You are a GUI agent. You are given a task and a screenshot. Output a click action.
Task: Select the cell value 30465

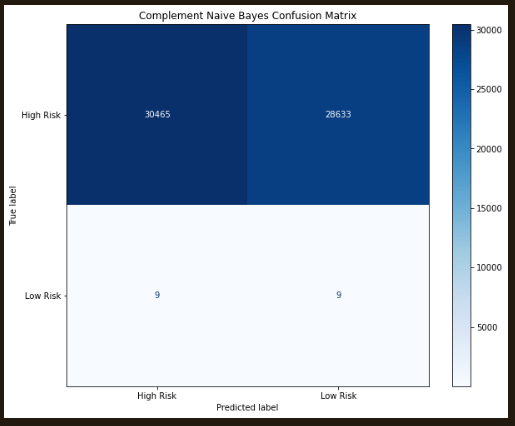tap(157, 114)
